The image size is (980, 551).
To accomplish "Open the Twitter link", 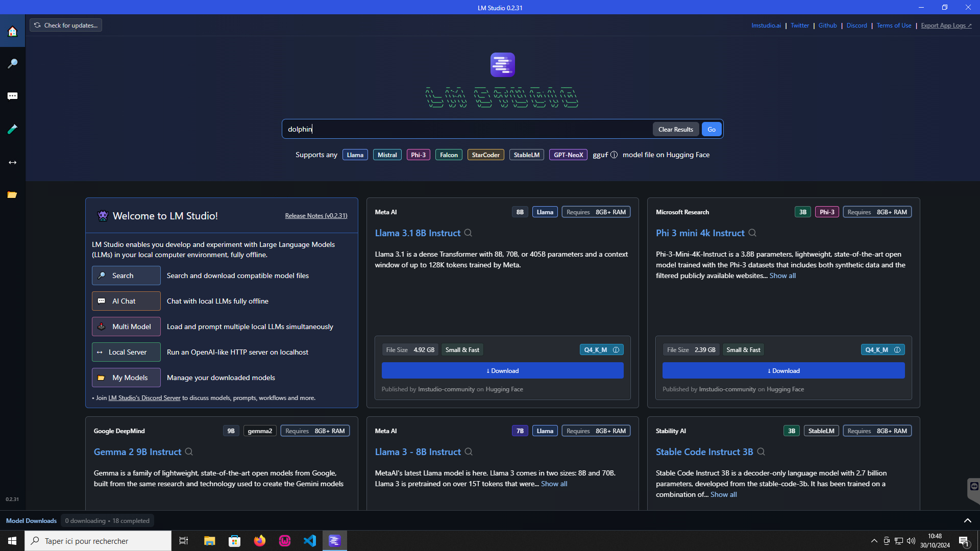I will [x=800, y=26].
